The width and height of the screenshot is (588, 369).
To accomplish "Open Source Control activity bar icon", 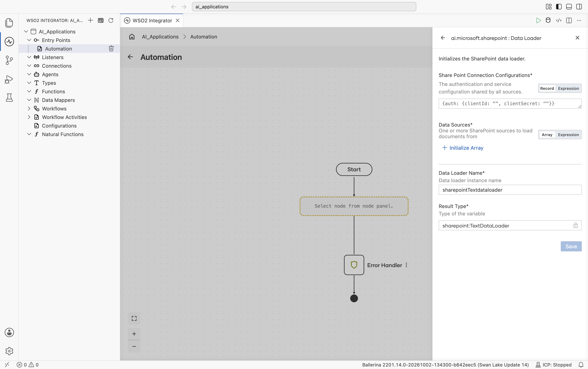I will [x=9, y=60].
